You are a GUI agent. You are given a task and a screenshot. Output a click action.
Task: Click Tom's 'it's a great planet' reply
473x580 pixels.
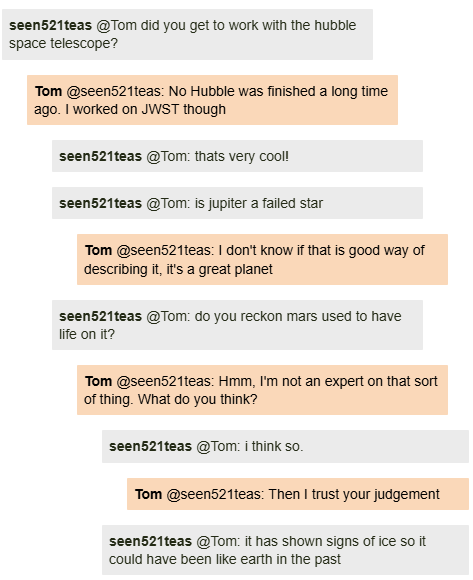pyautogui.click(x=262, y=259)
